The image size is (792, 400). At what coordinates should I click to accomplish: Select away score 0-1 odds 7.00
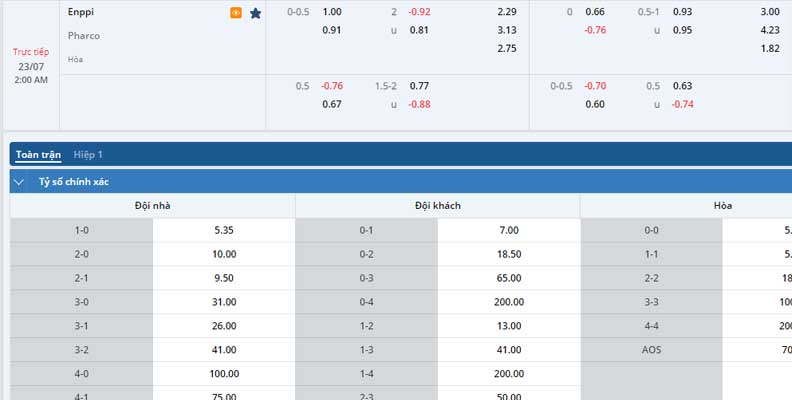(x=509, y=230)
